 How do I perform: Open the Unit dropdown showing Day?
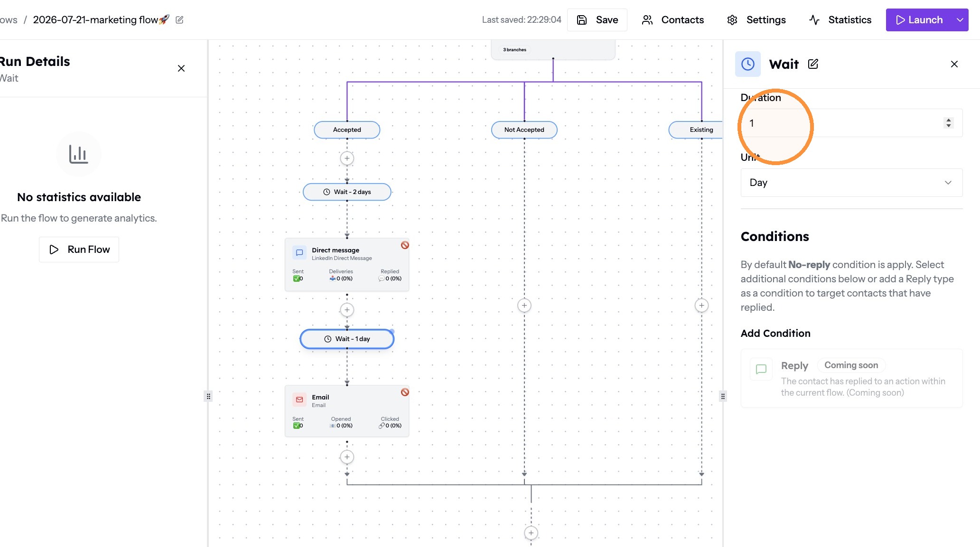(x=851, y=183)
